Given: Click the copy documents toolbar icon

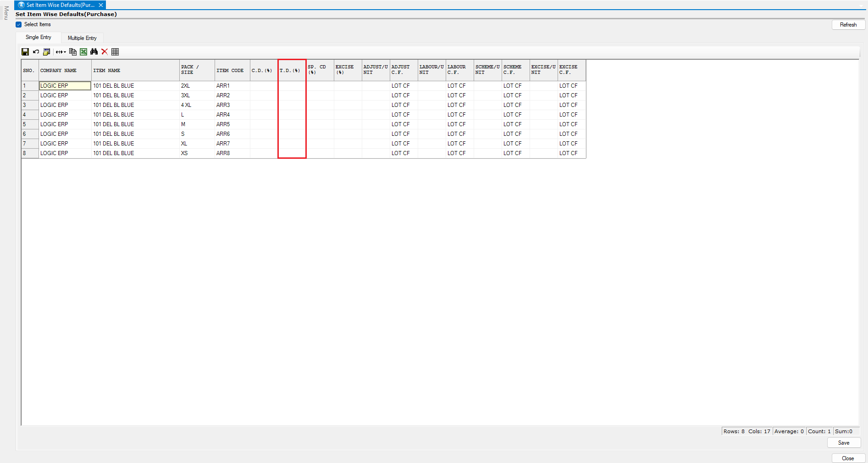Looking at the screenshot, I should pos(72,52).
